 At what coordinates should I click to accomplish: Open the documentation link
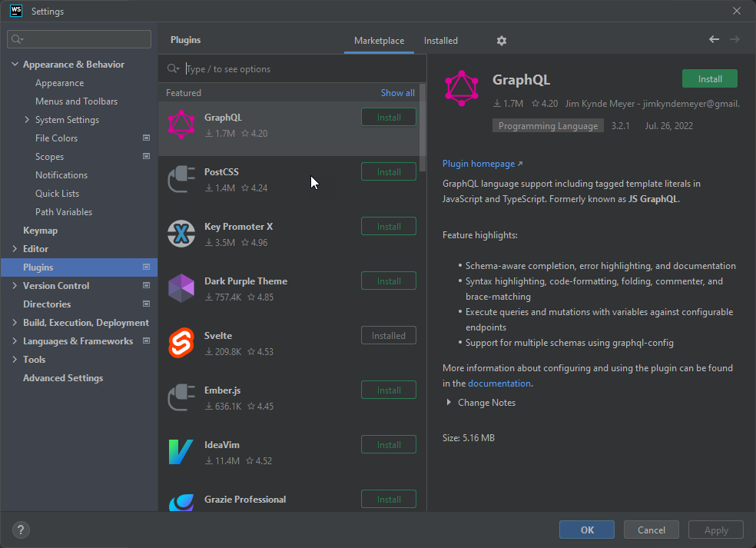click(x=499, y=383)
